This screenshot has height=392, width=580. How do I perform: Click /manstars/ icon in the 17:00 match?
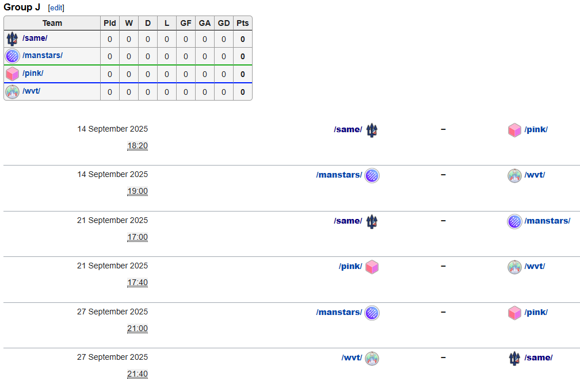514,221
